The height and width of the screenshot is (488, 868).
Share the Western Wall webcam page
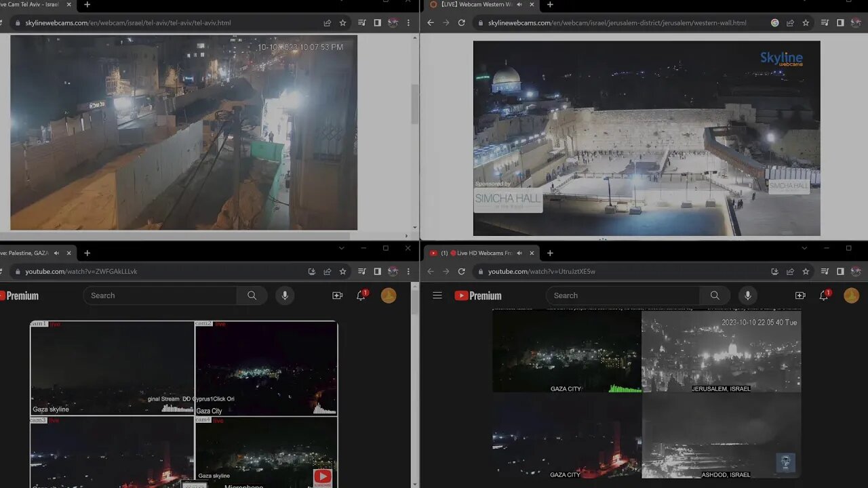[791, 23]
